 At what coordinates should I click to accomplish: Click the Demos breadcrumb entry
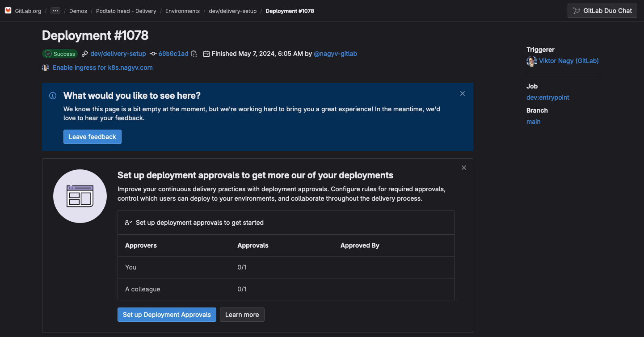78,11
